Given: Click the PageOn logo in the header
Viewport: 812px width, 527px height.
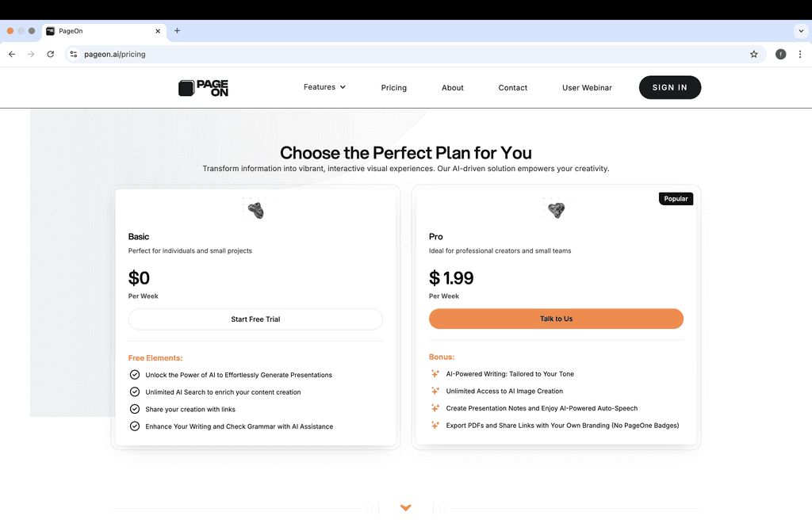Looking at the screenshot, I should click(x=203, y=87).
